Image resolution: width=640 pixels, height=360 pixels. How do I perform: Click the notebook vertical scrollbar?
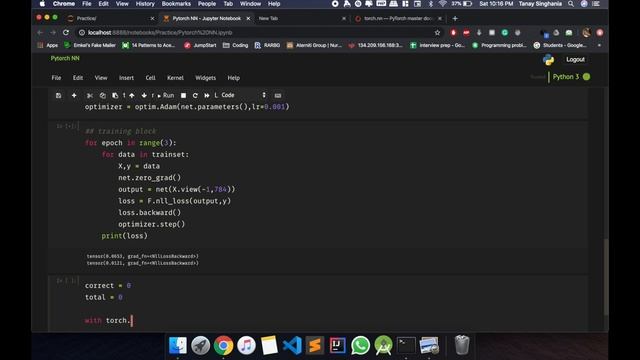click(x=606, y=277)
